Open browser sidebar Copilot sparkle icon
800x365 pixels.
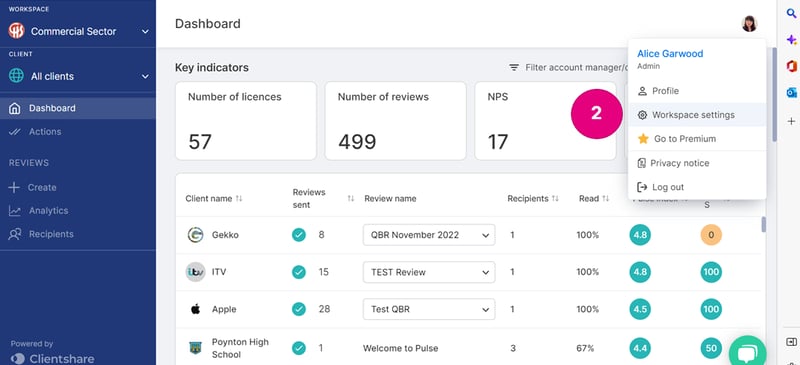791,39
